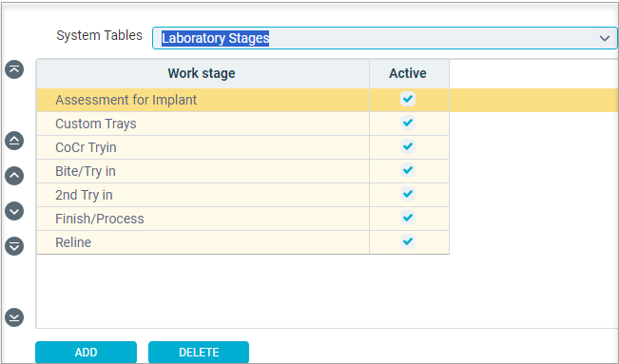The image size is (619, 364).
Task: Toggle Active checkbox for Custom Trays
Action: tap(408, 123)
